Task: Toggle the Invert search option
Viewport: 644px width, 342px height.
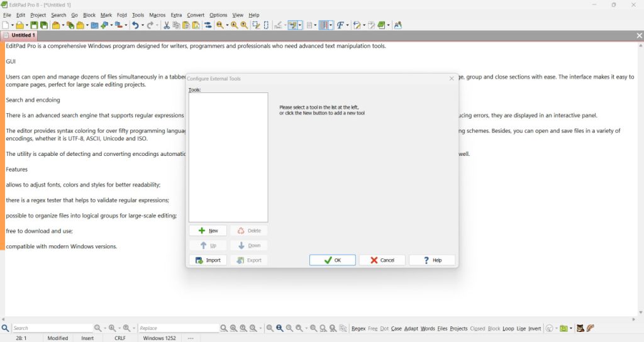Action: (x=535, y=328)
